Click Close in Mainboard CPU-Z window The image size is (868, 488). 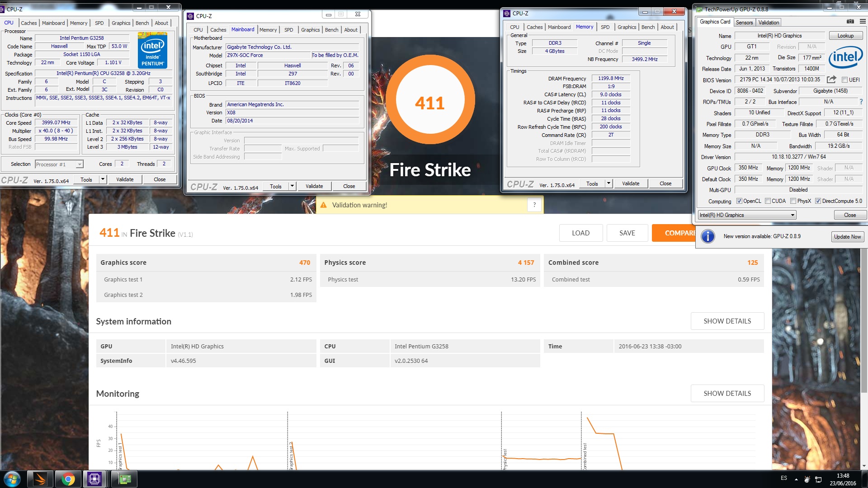tap(349, 186)
